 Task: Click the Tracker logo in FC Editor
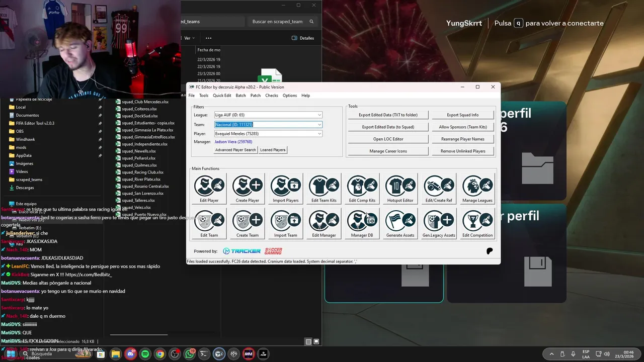click(242, 251)
